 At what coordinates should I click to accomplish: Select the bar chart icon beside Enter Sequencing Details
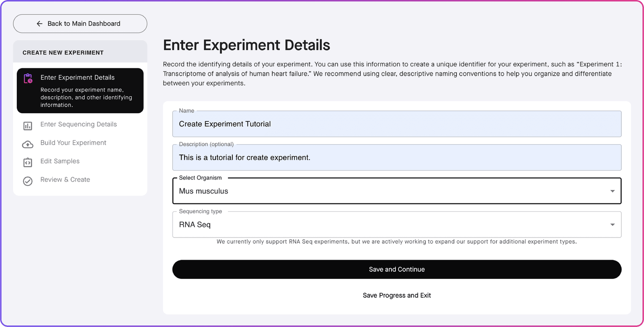27,126
